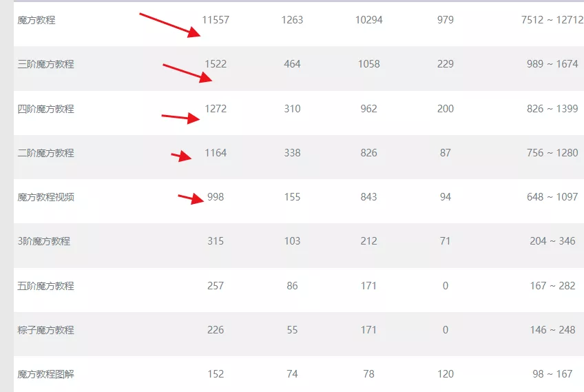Click the range 7512 ~ 12712
The image size is (584, 392).
pos(552,20)
